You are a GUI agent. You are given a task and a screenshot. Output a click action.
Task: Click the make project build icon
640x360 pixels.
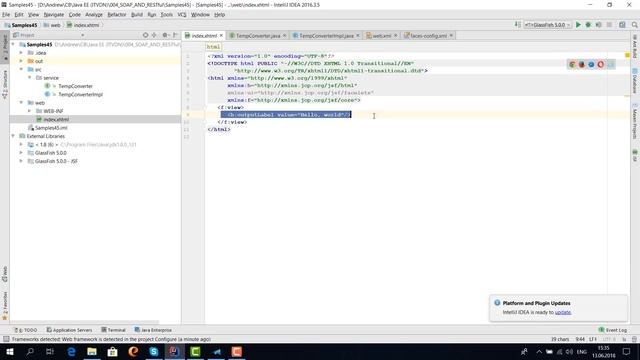pyautogui.click(x=518, y=25)
